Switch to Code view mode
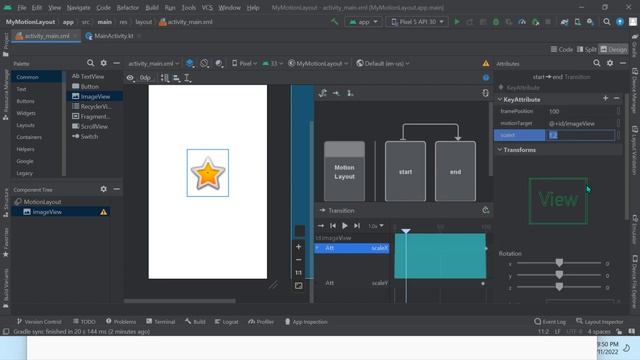The image size is (640, 360). click(562, 49)
